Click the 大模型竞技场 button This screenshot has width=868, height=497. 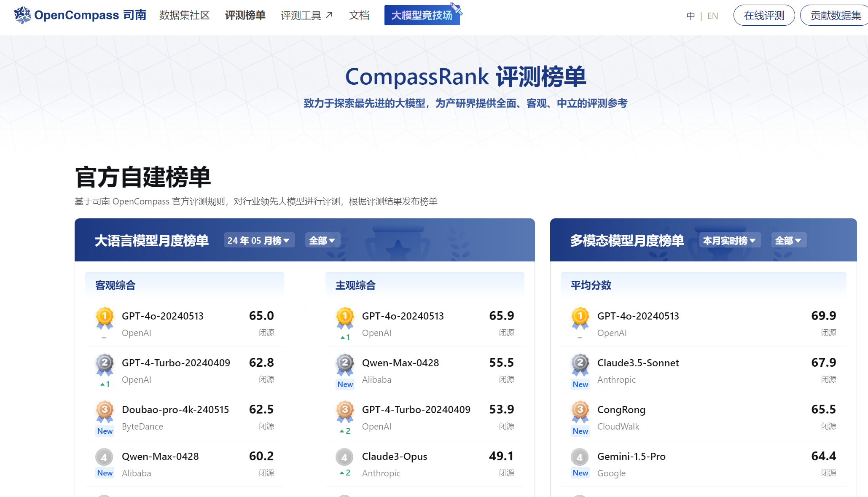[x=422, y=15]
